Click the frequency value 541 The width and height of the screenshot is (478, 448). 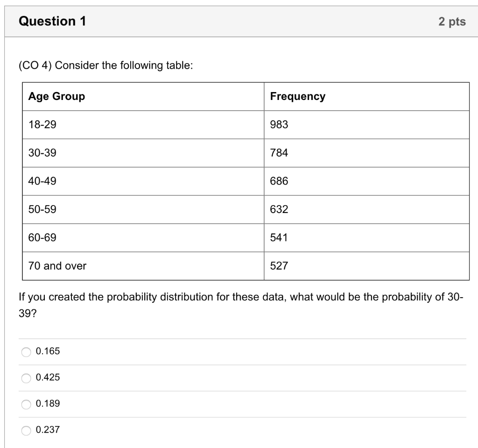tap(279, 238)
